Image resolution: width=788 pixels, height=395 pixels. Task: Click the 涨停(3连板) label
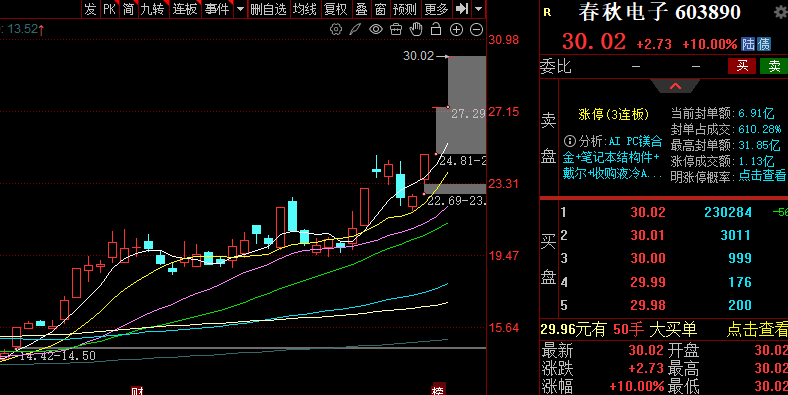pos(613,114)
